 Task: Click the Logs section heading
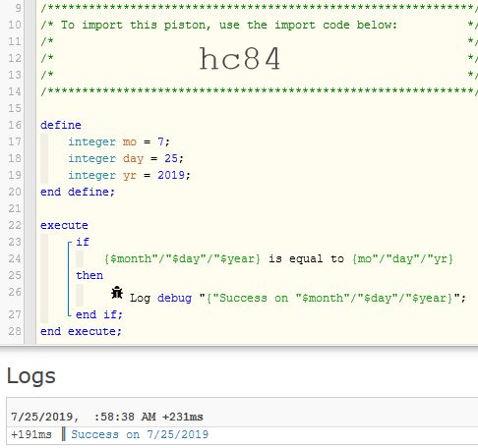[x=31, y=376]
